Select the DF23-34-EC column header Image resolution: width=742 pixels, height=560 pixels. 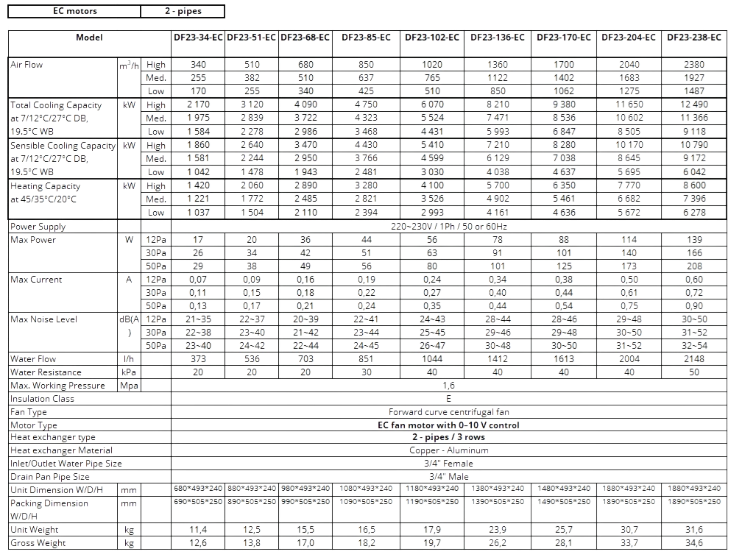198,37
